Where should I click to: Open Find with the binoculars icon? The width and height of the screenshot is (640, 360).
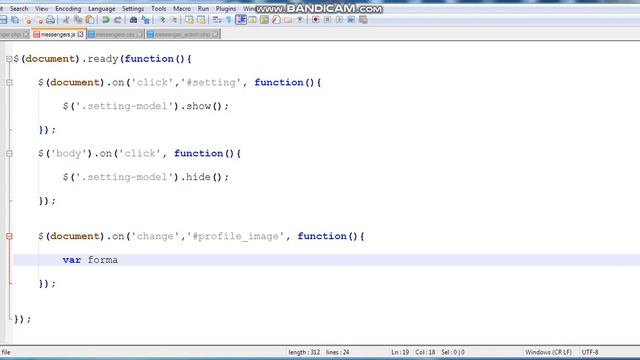133,20
